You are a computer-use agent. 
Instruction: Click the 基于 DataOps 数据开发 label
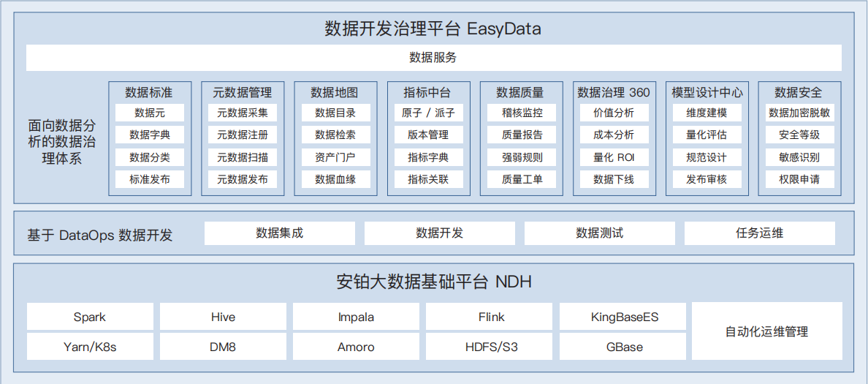[x=100, y=234]
